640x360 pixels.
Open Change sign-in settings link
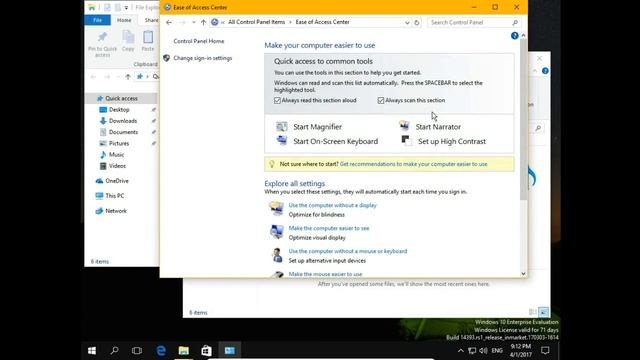coord(202,58)
